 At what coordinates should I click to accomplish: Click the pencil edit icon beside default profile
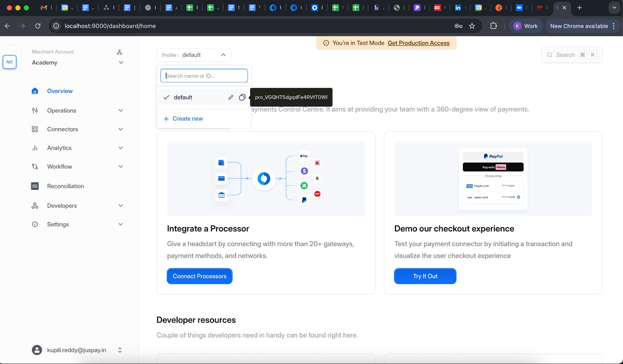[231, 97]
